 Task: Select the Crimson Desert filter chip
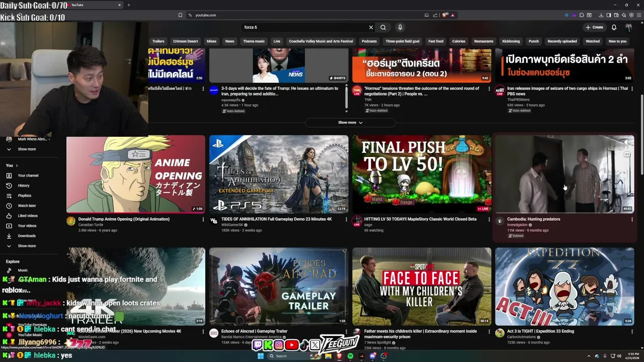tap(185, 41)
